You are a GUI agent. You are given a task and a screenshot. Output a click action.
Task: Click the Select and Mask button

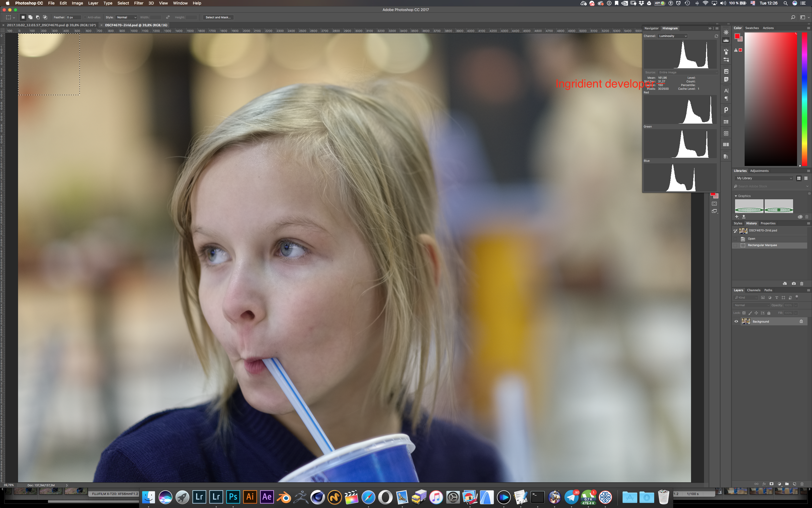[x=218, y=17]
